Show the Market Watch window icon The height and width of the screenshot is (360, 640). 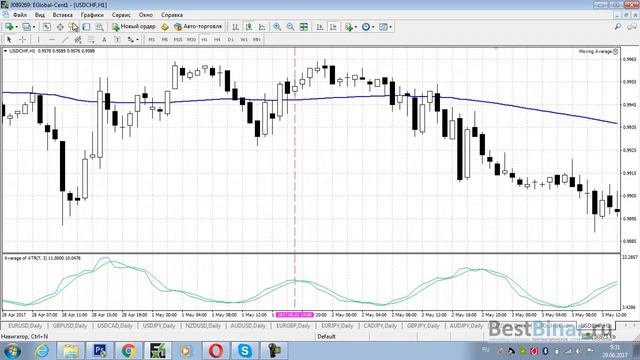[x=47, y=27]
